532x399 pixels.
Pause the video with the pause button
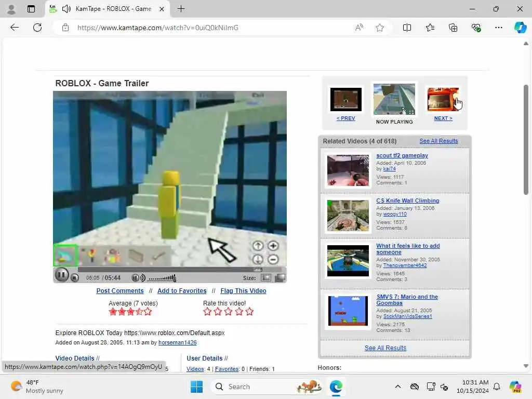[x=61, y=274]
